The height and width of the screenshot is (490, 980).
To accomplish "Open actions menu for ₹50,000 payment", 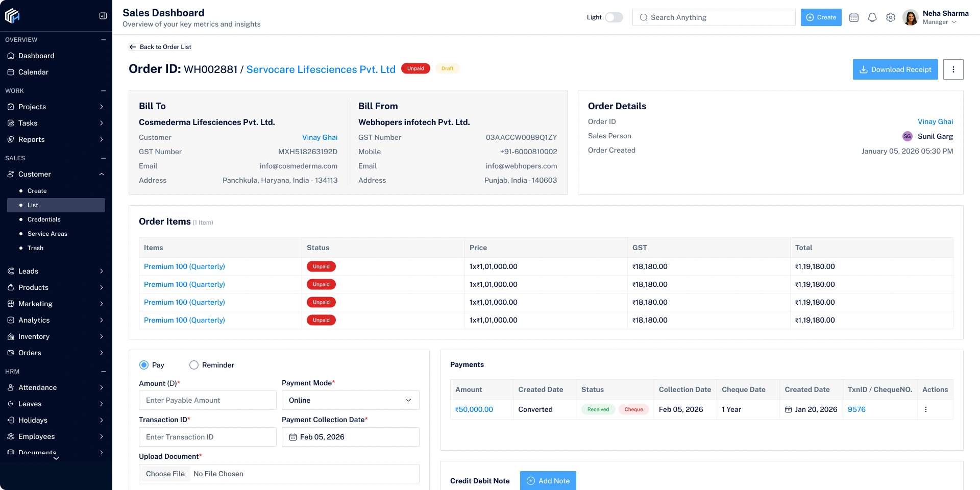I will tap(926, 409).
